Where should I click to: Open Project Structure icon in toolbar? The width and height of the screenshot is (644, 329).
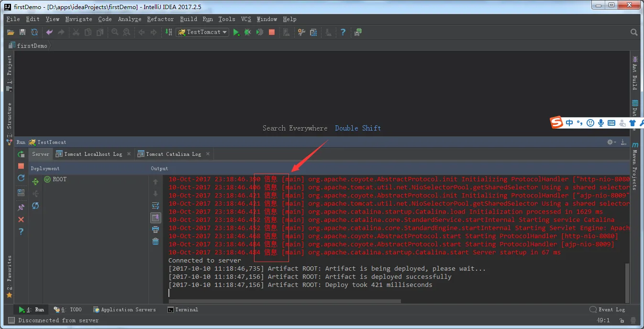(x=313, y=32)
